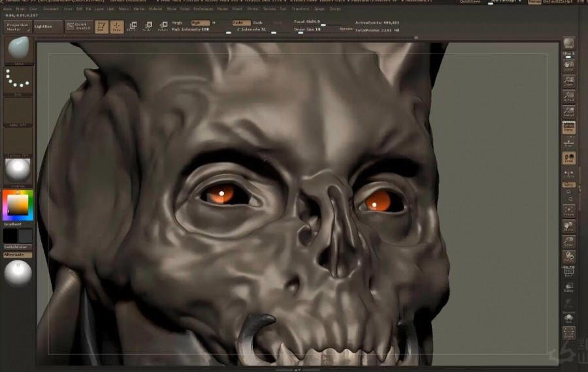Open the Texture Off slot
This screenshot has width=588, height=372.
tap(18, 142)
